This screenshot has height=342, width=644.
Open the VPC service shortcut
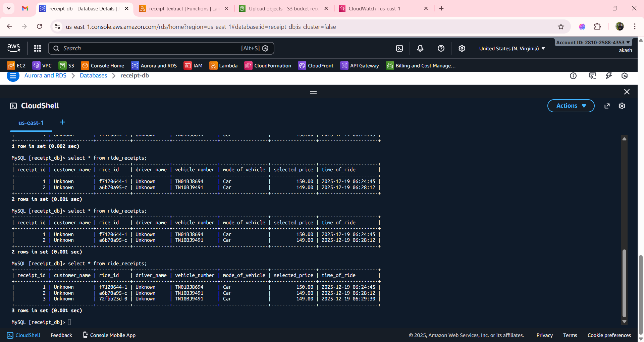pyautogui.click(x=42, y=65)
